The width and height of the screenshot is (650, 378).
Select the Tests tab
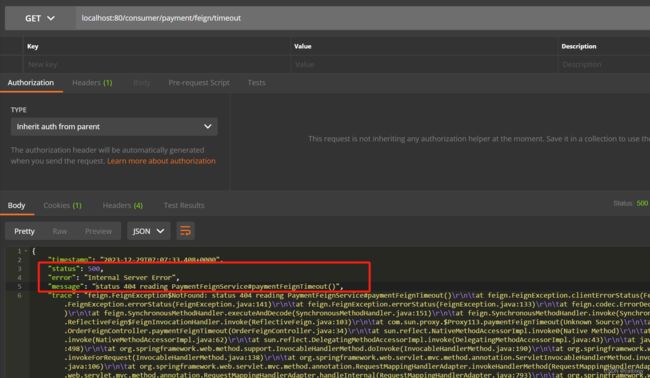pyautogui.click(x=257, y=82)
